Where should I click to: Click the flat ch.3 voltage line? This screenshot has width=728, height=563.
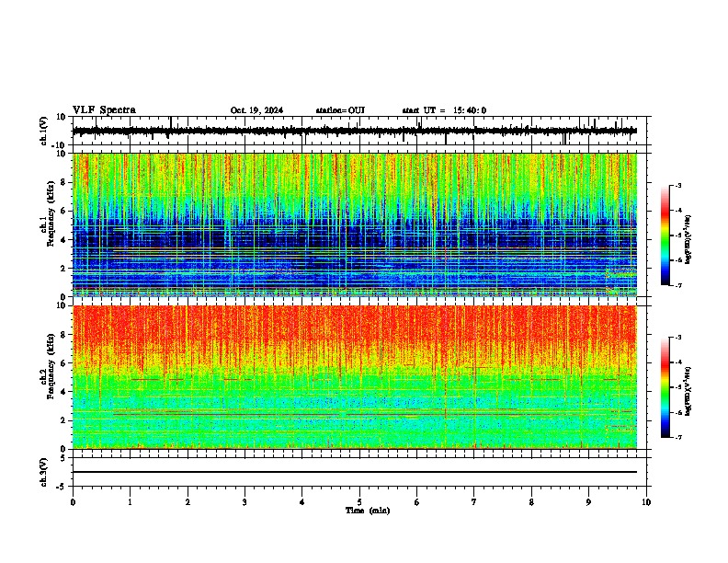355,472
